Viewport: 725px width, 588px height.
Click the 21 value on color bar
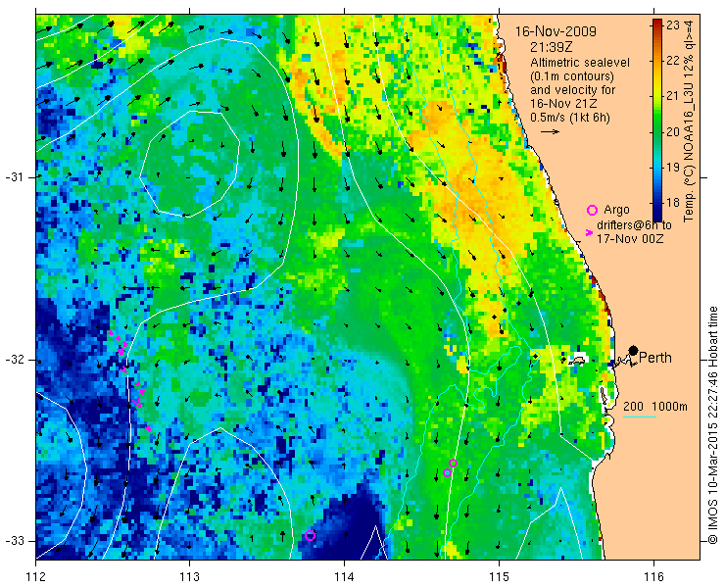click(x=673, y=96)
